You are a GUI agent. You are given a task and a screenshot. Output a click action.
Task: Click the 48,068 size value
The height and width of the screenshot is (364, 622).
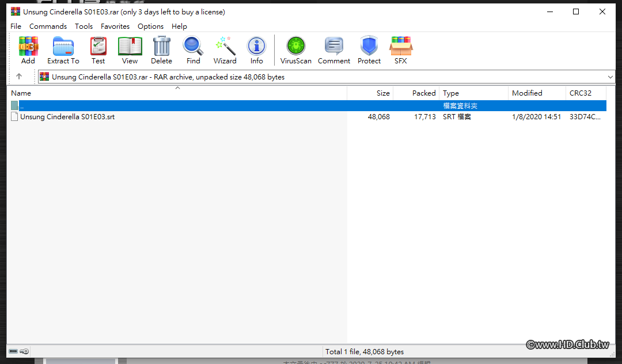pos(379,116)
